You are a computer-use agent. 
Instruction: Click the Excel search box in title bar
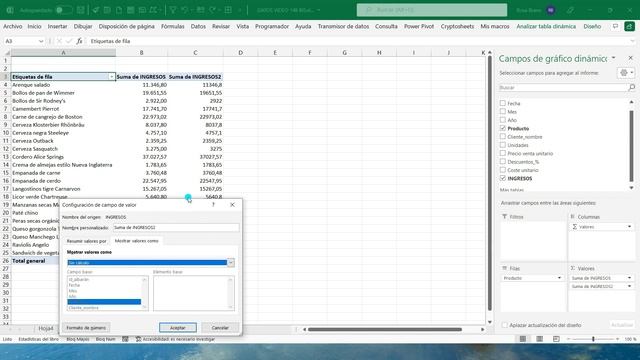tap(432, 10)
